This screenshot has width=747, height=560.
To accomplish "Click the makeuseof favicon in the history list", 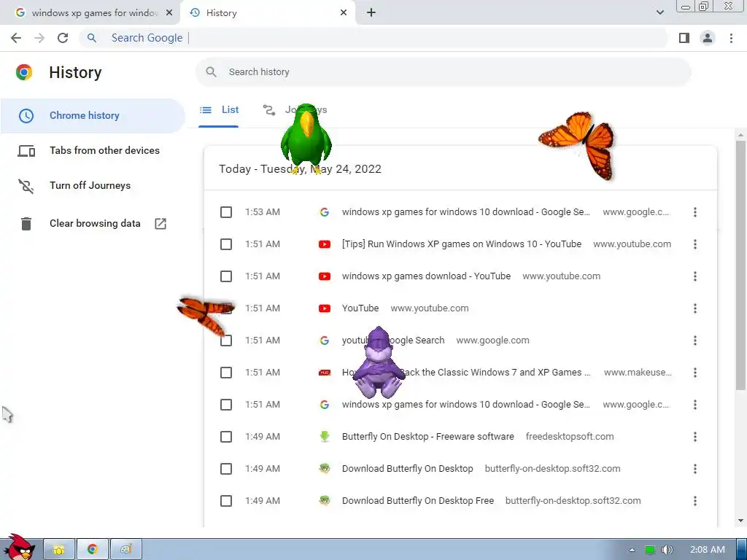I will [x=325, y=373].
